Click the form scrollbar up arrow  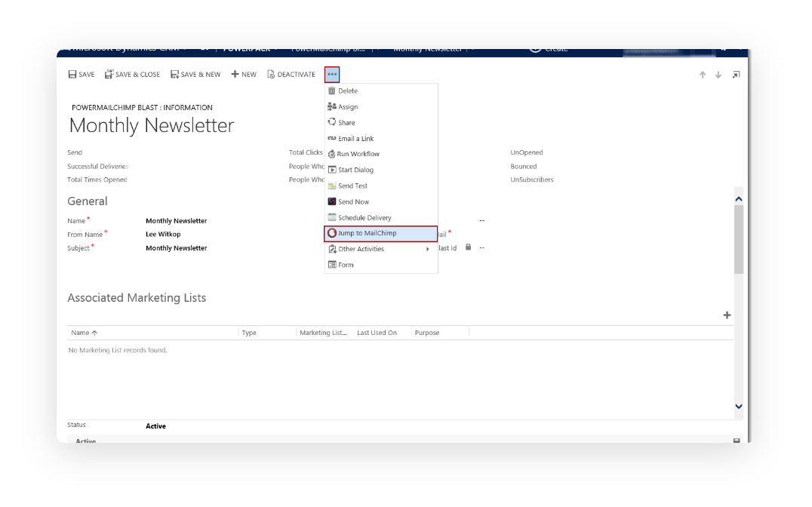pos(739,199)
